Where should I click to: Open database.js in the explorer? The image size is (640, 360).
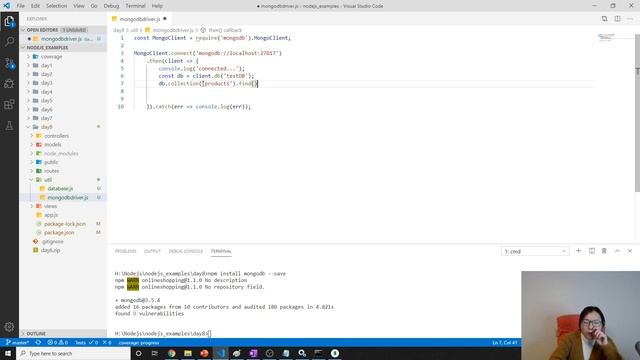click(60, 189)
